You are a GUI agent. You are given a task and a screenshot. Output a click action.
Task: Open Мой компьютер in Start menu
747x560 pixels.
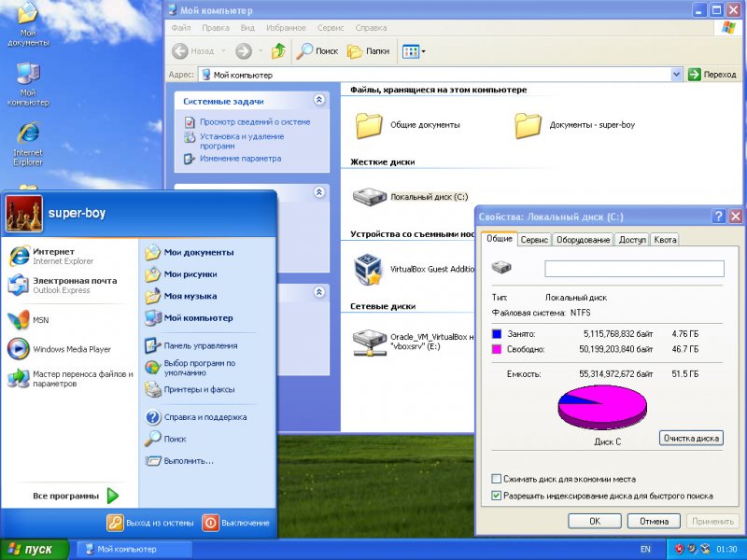tap(189, 318)
